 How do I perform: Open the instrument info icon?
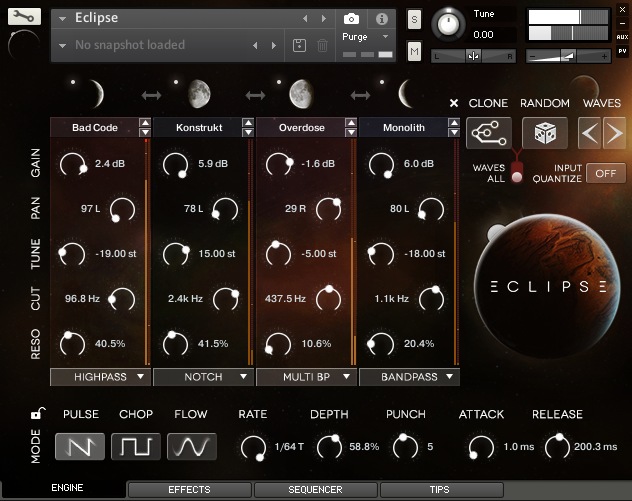coord(380,18)
